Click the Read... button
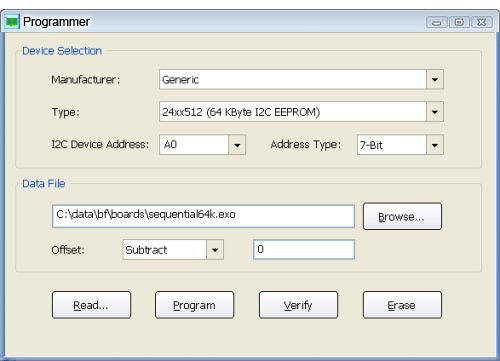 pyautogui.click(x=91, y=305)
